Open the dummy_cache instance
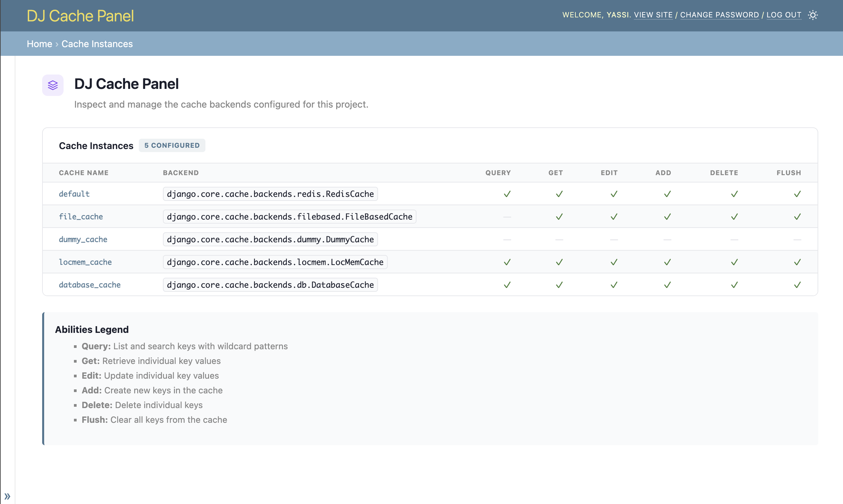This screenshot has height=504, width=843. [83, 239]
